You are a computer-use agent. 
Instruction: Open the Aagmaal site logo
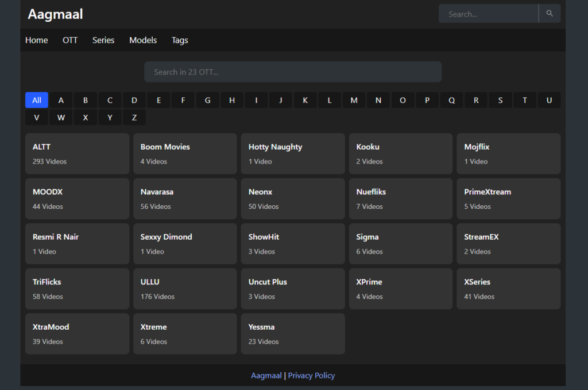click(56, 14)
